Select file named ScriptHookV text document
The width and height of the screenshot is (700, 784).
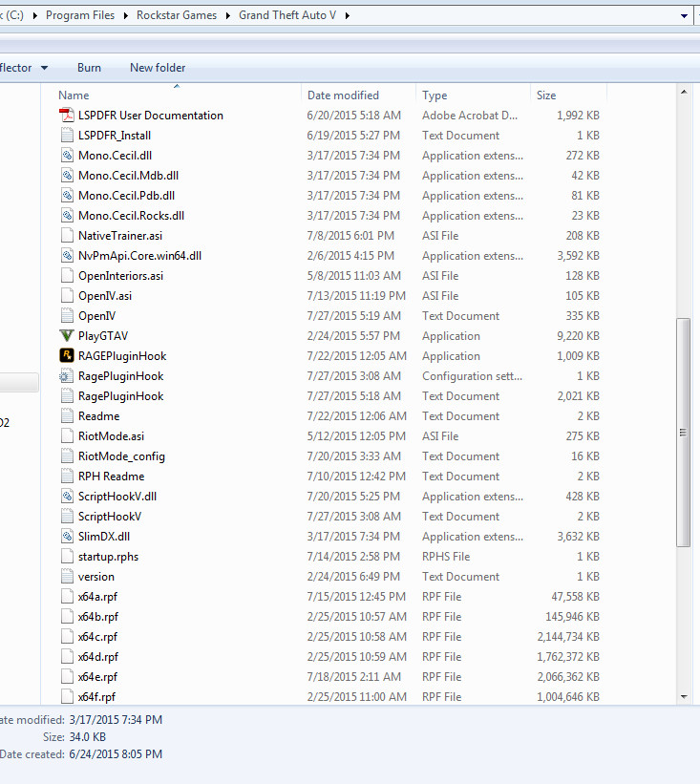[110, 517]
